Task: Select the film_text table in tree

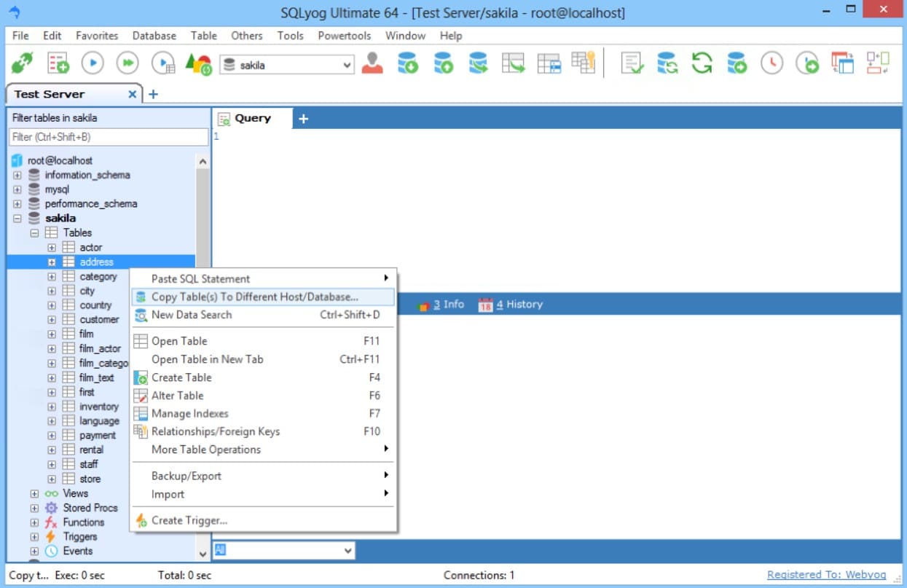Action: 97,377
